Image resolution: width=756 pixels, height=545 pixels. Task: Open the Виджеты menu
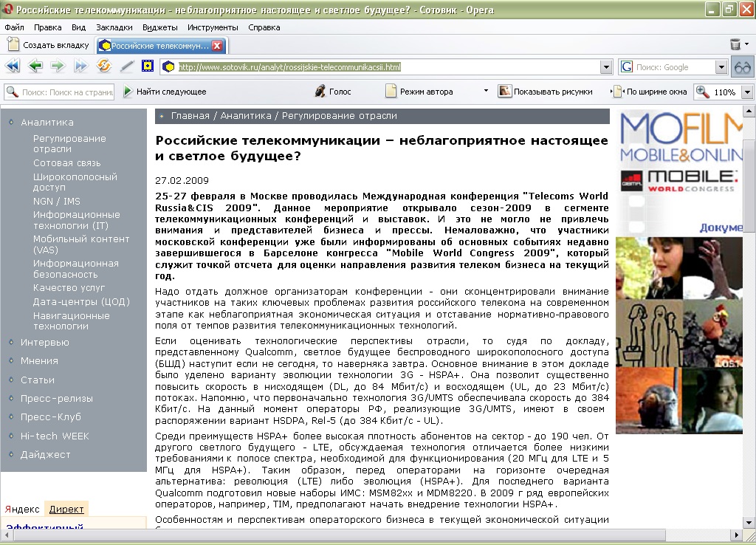[160, 27]
